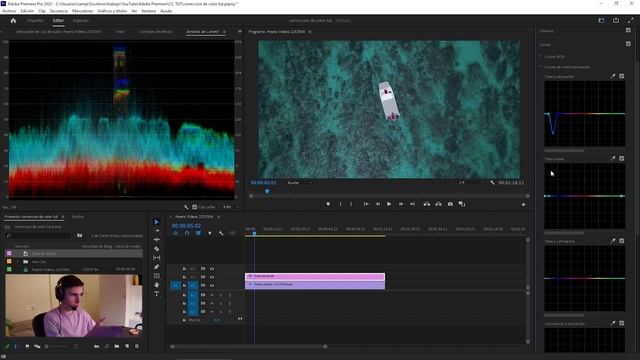
Task: Open the Edición menu
Action: 27,11
